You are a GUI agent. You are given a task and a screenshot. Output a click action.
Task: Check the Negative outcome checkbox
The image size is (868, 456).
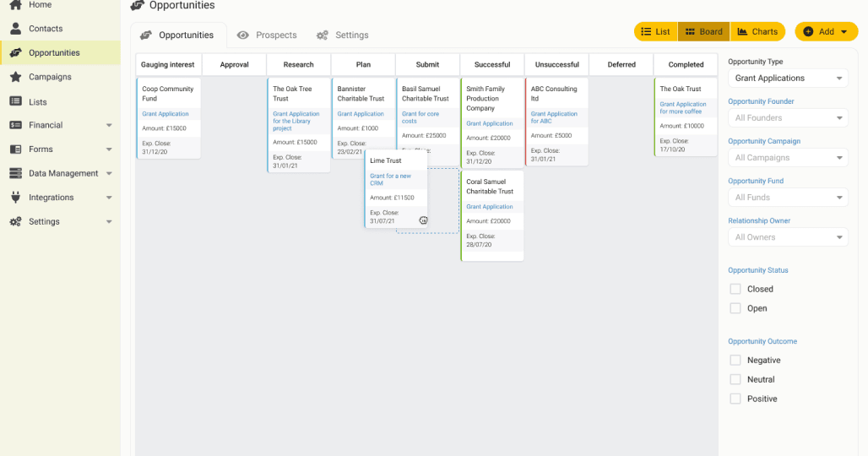coord(735,361)
